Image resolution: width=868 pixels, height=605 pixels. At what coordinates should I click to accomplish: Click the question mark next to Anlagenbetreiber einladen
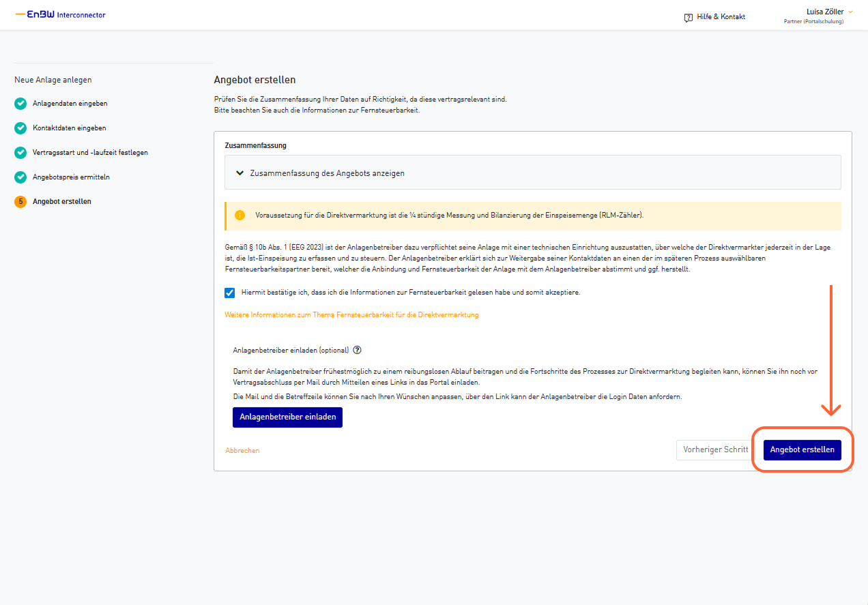(357, 350)
